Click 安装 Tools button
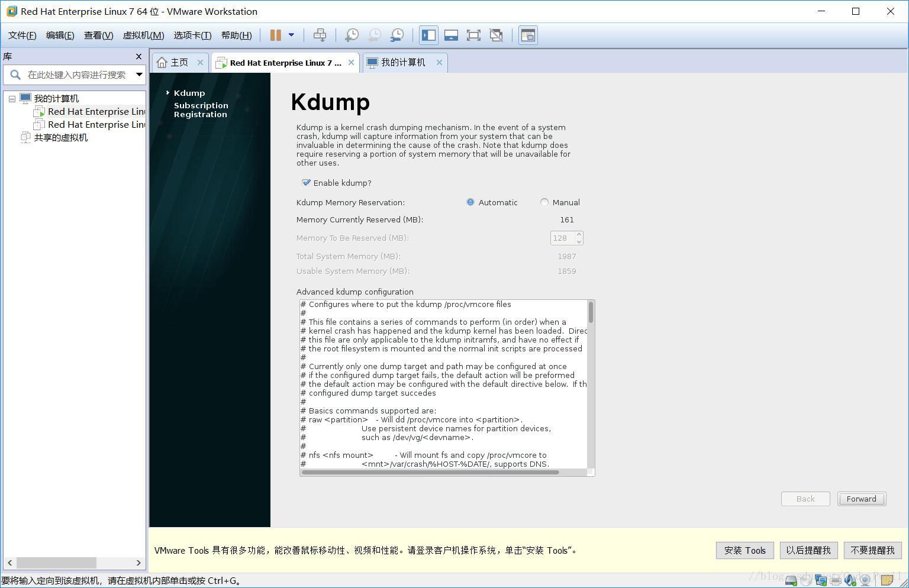This screenshot has height=588, width=909. click(745, 550)
